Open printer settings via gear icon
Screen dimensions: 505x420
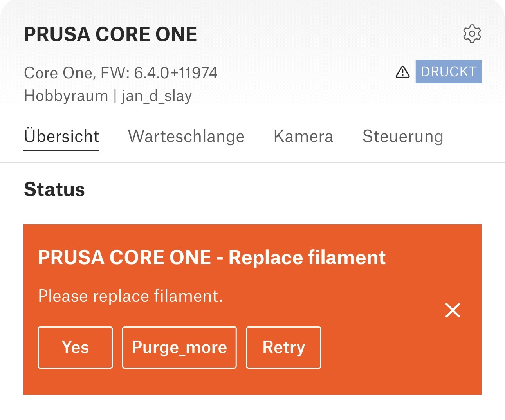pyautogui.click(x=472, y=34)
